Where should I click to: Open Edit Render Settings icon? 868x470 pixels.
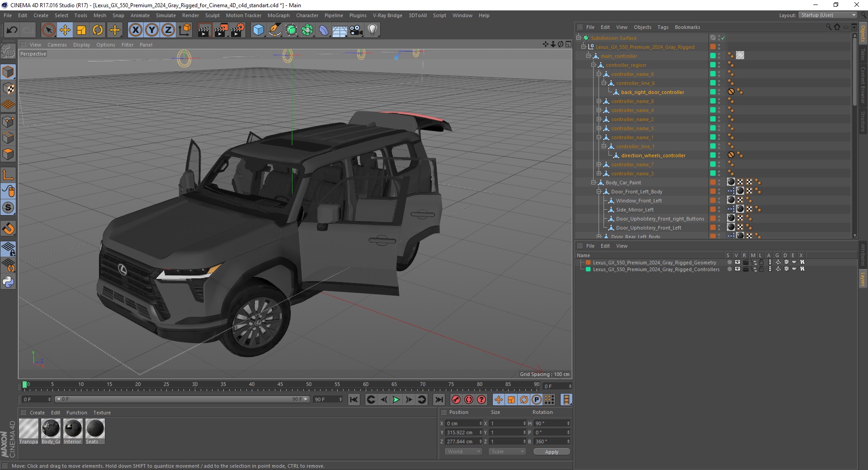click(238, 30)
